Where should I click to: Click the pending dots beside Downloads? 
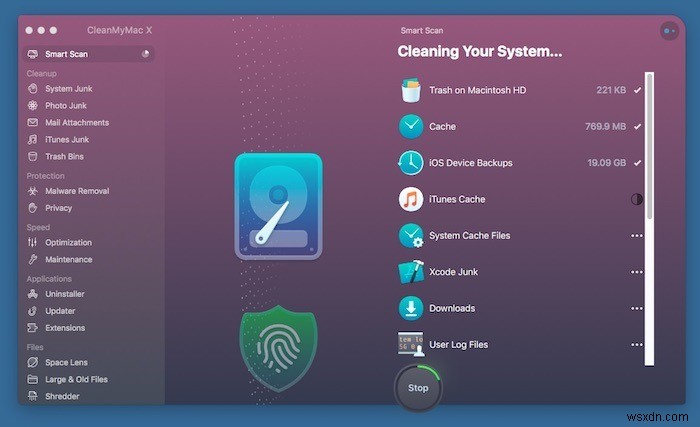pos(637,308)
